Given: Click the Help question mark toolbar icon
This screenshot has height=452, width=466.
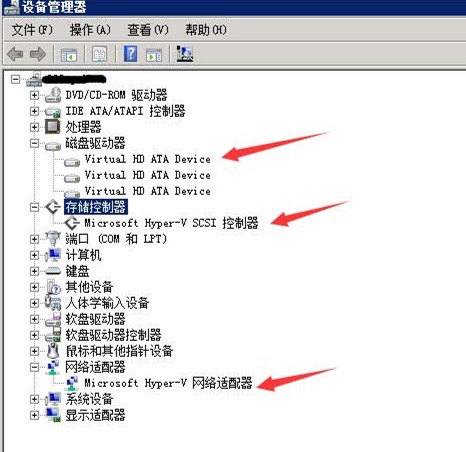Looking at the screenshot, I should 130,54.
